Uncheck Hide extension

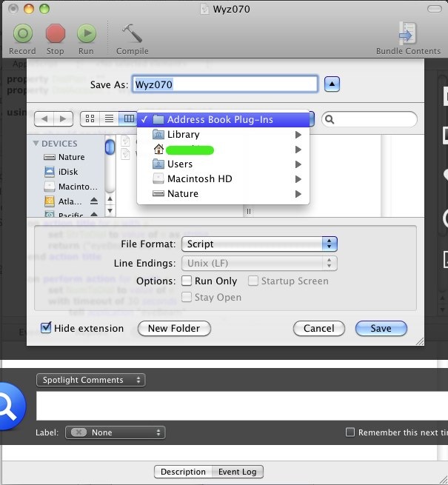[46, 327]
